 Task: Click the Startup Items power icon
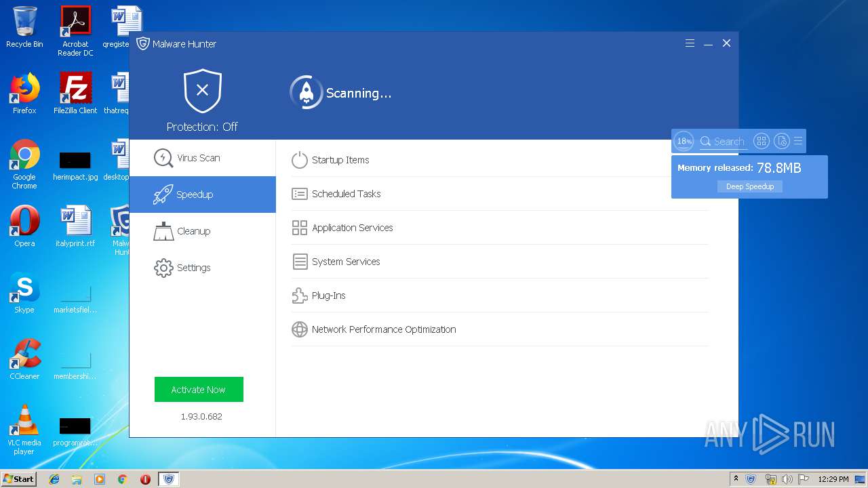(299, 160)
